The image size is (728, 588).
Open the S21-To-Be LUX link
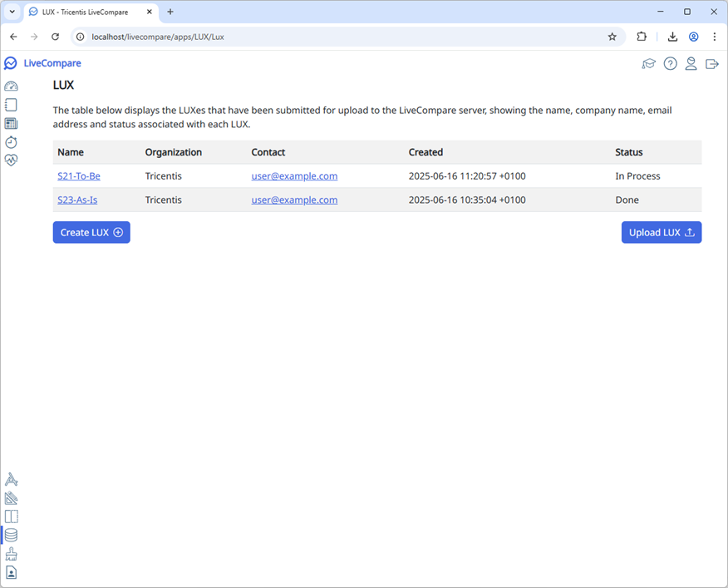coord(79,176)
